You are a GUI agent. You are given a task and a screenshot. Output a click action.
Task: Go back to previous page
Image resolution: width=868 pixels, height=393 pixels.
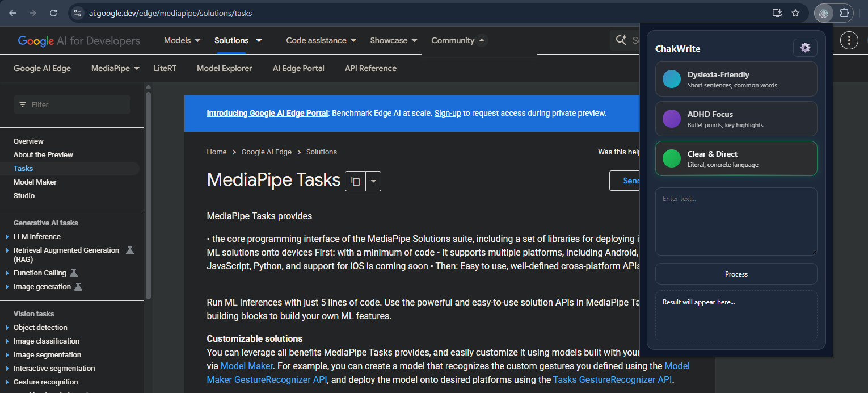[12, 13]
